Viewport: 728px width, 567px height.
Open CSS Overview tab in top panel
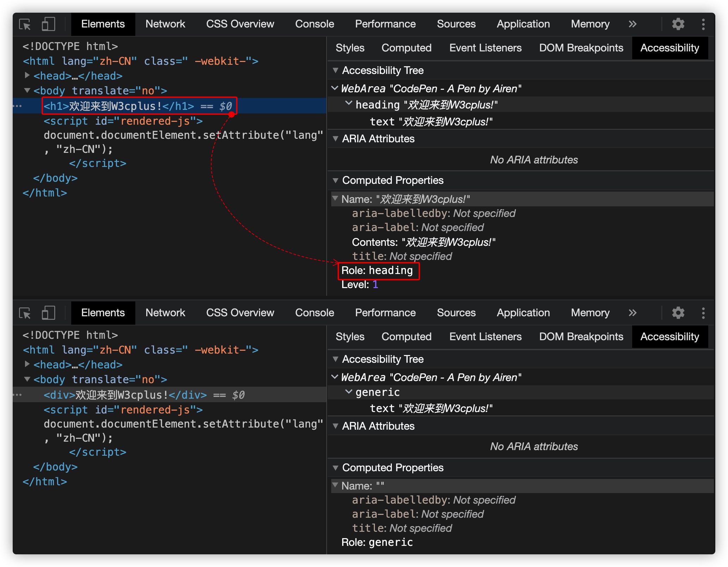coord(240,24)
